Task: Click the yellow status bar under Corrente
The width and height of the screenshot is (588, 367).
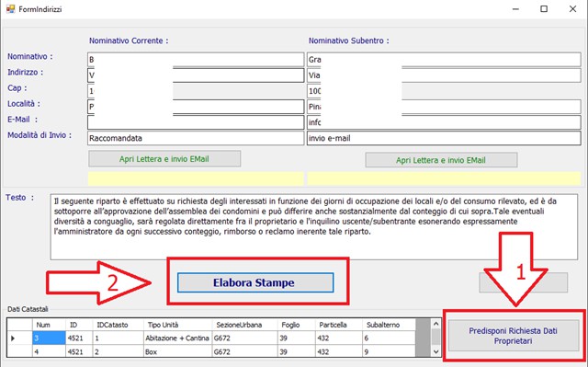Action: pos(196,178)
